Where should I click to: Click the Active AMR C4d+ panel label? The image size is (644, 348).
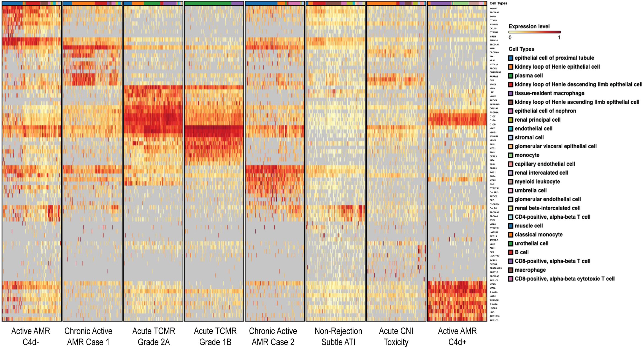tap(457, 336)
